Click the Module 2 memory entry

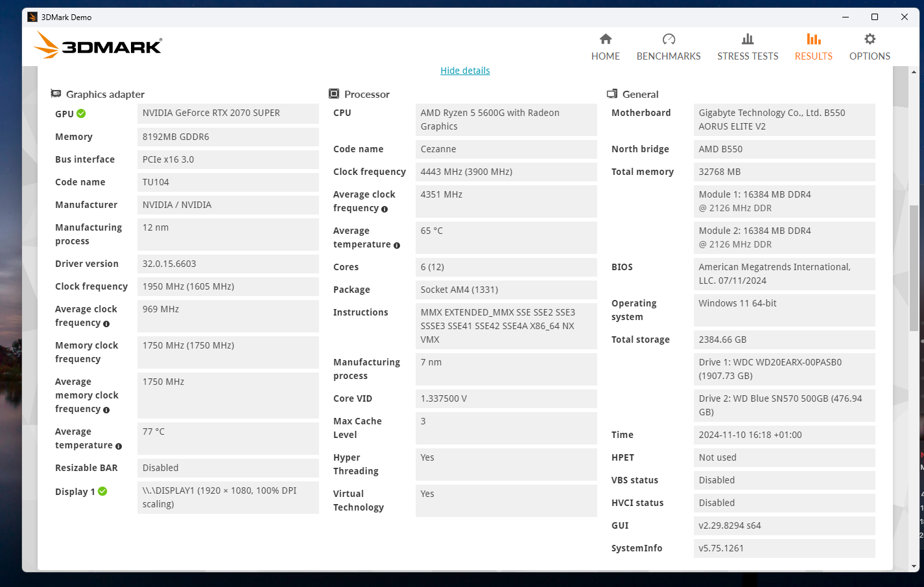pyautogui.click(x=785, y=238)
